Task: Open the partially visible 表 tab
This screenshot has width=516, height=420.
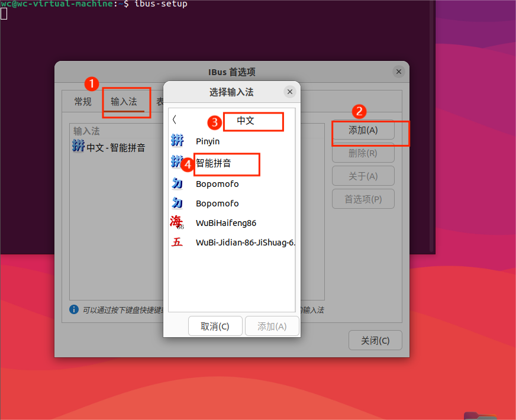Action: click(x=159, y=101)
